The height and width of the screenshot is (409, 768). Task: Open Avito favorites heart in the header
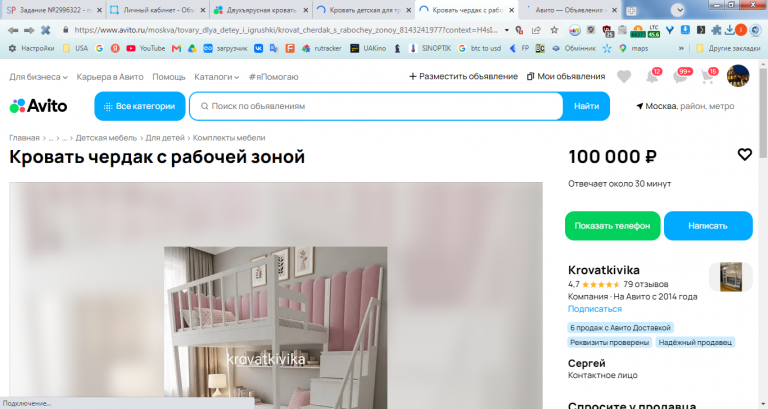click(624, 77)
